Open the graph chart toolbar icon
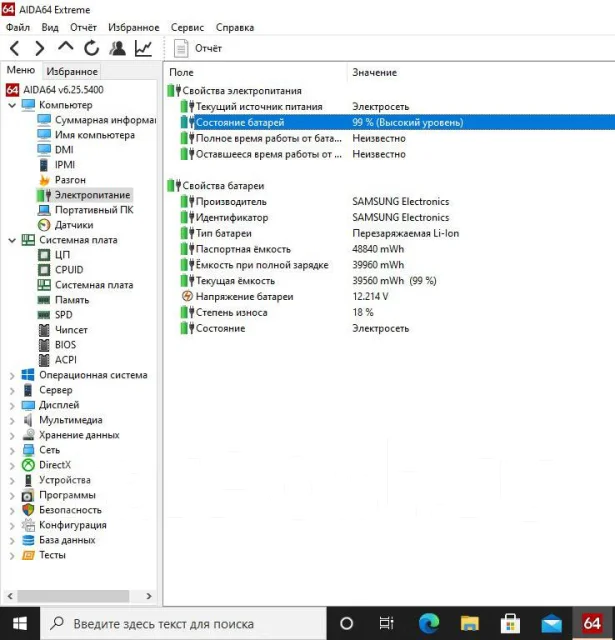615x640 pixels. [144, 48]
